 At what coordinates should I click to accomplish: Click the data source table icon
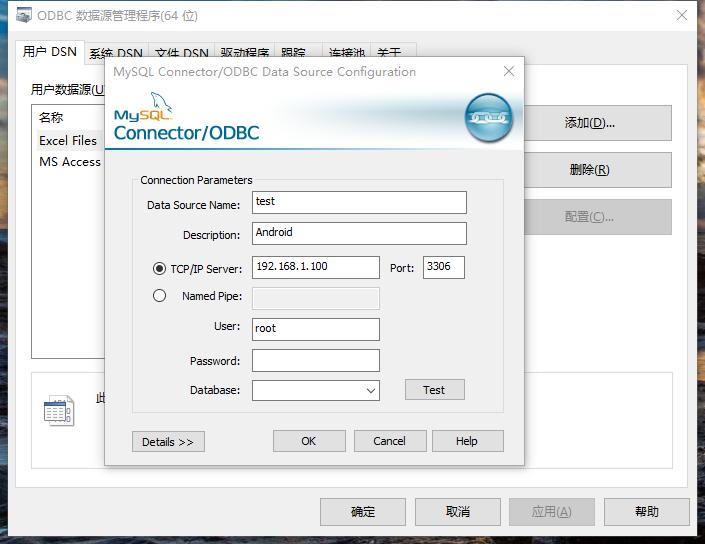click(x=59, y=410)
